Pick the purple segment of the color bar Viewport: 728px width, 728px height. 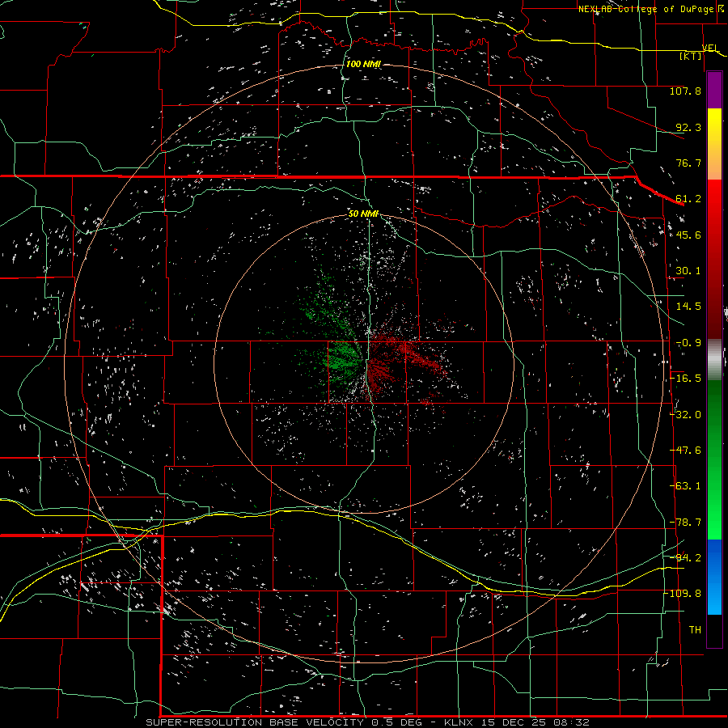click(714, 90)
